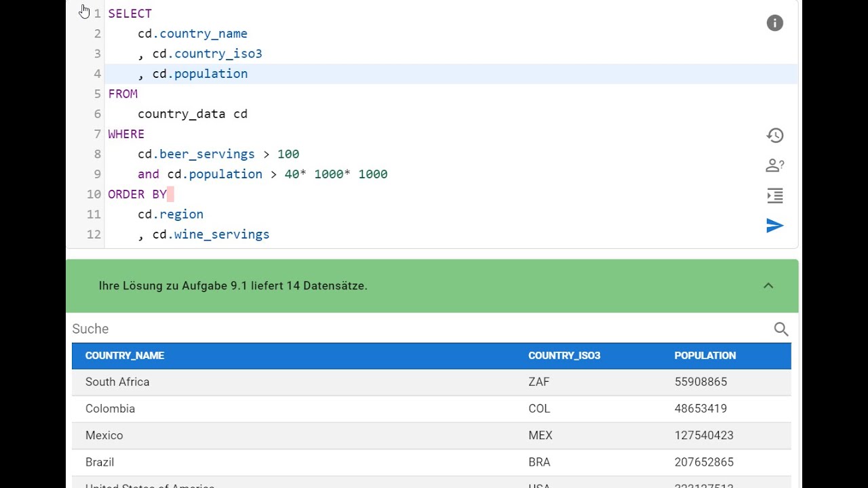The image size is (868, 488).
Task: Click the BRA iso code cell
Action: (x=539, y=462)
